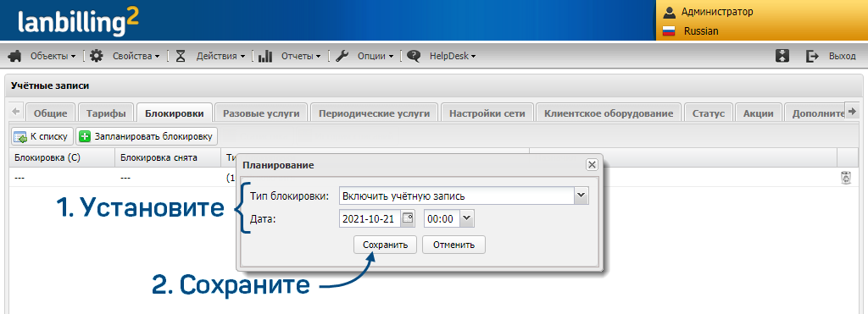The height and width of the screenshot is (314, 868).
Task: Click the Планирование dialog title
Action: click(278, 165)
